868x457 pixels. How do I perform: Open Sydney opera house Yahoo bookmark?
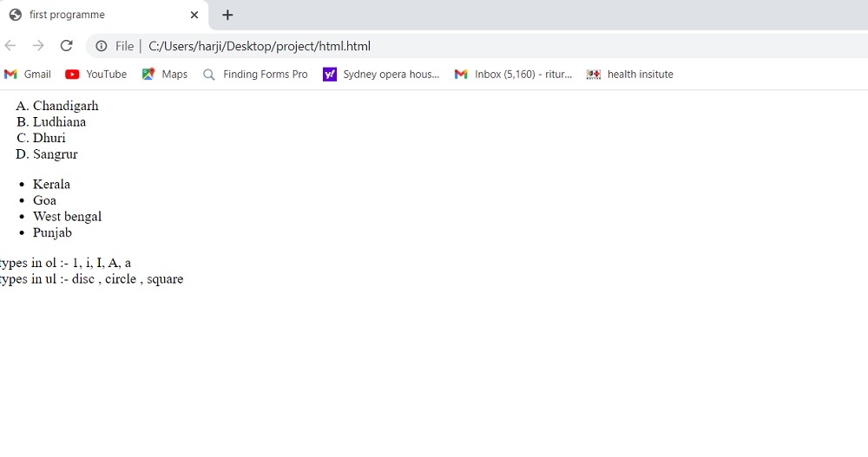[381, 75]
